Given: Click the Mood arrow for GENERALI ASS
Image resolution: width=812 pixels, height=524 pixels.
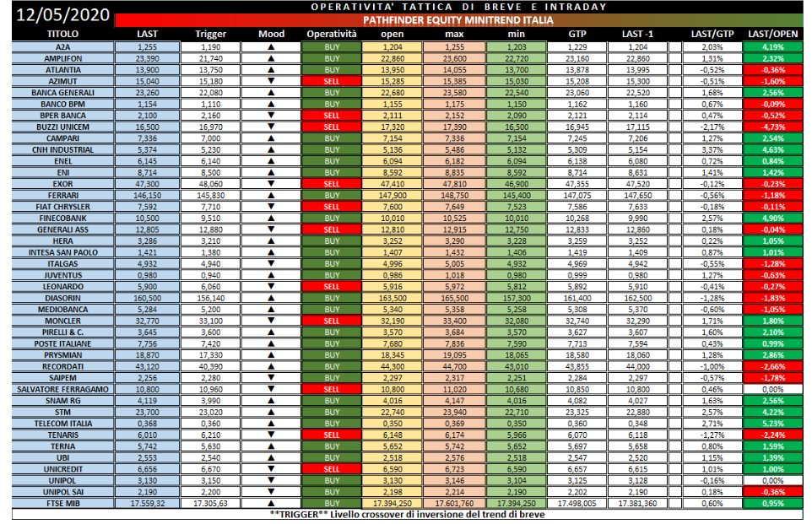Looking at the screenshot, I should (271, 230).
